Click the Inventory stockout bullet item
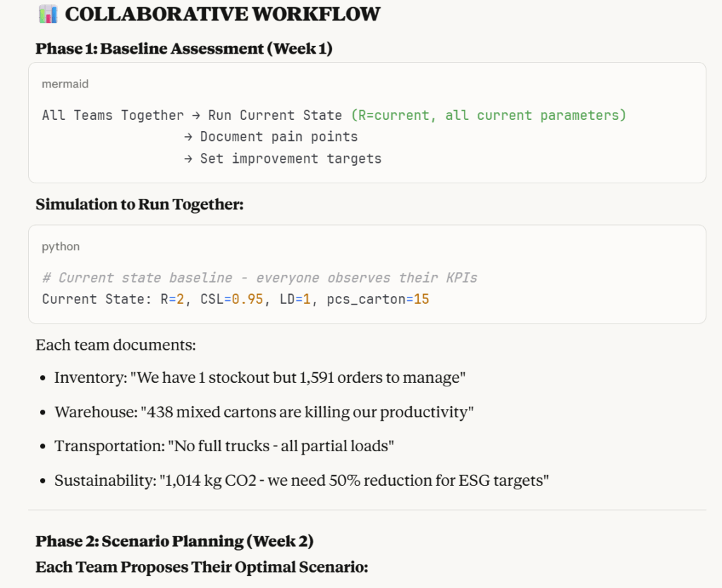 [259, 377]
